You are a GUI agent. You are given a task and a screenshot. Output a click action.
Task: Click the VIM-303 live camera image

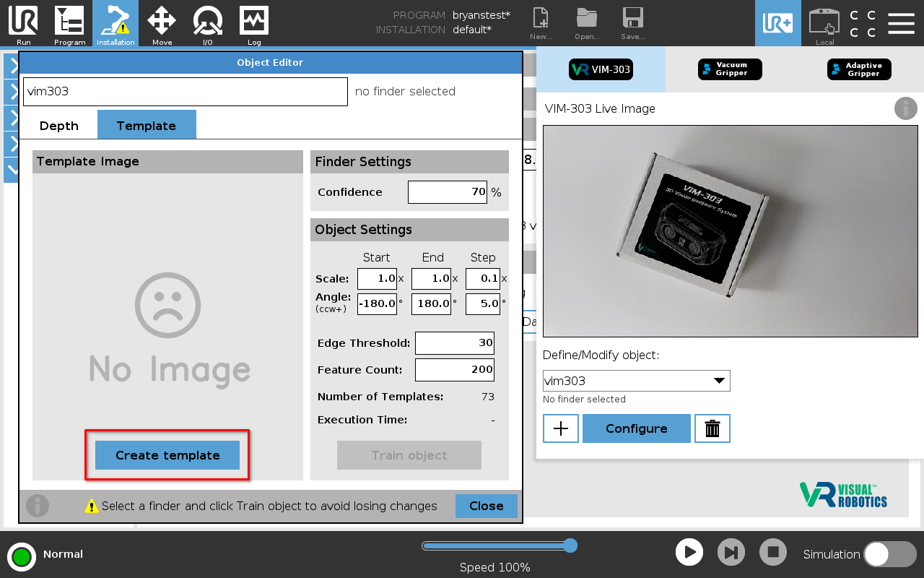tap(730, 231)
